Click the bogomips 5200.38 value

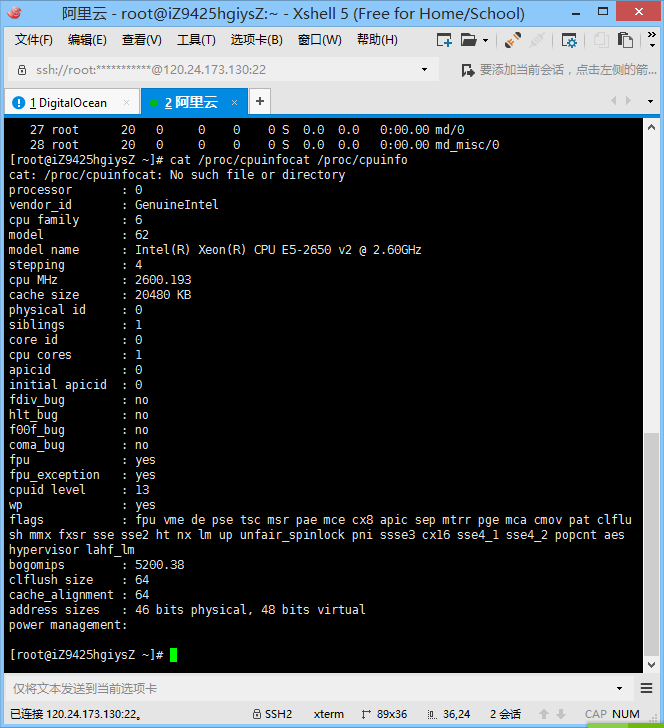(x=159, y=565)
